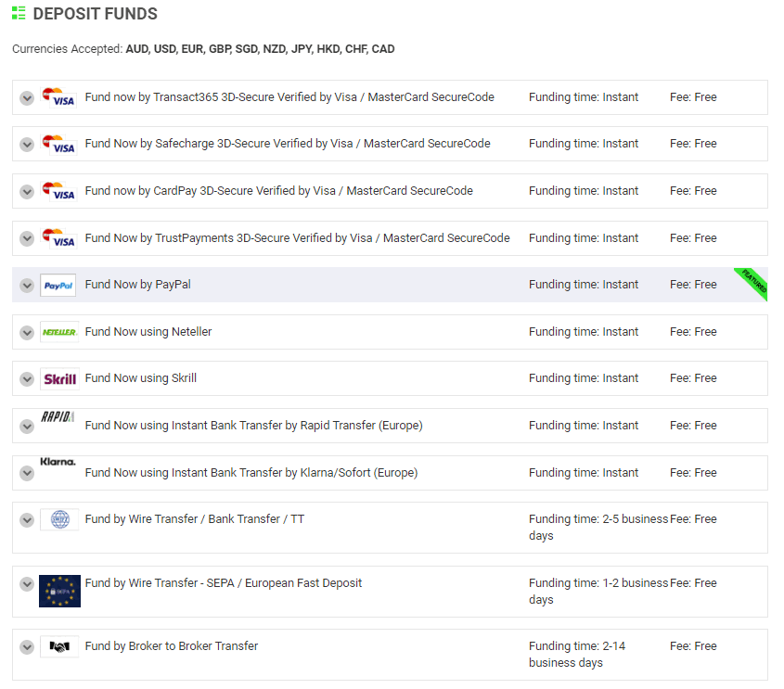Viewport: 784px width, 689px height.
Task: Click the Visa/MasterCard icon for Transact365
Action: coord(58,97)
